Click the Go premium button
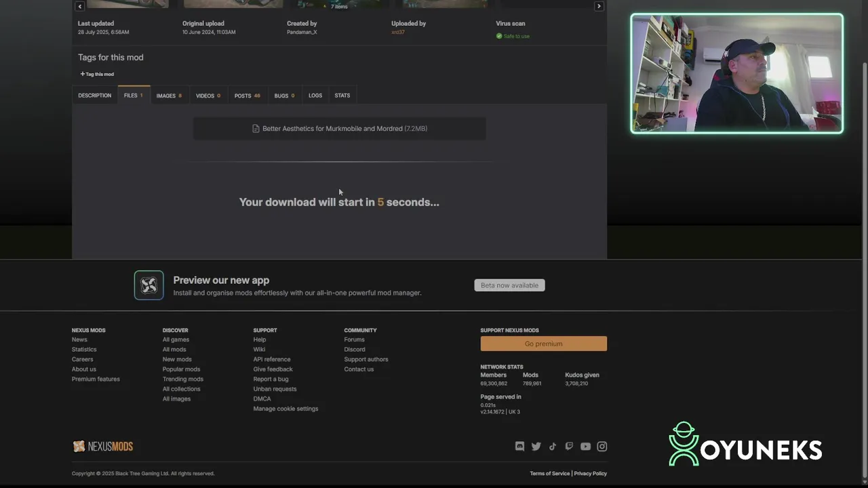868x488 pixels. click(543, 344)
